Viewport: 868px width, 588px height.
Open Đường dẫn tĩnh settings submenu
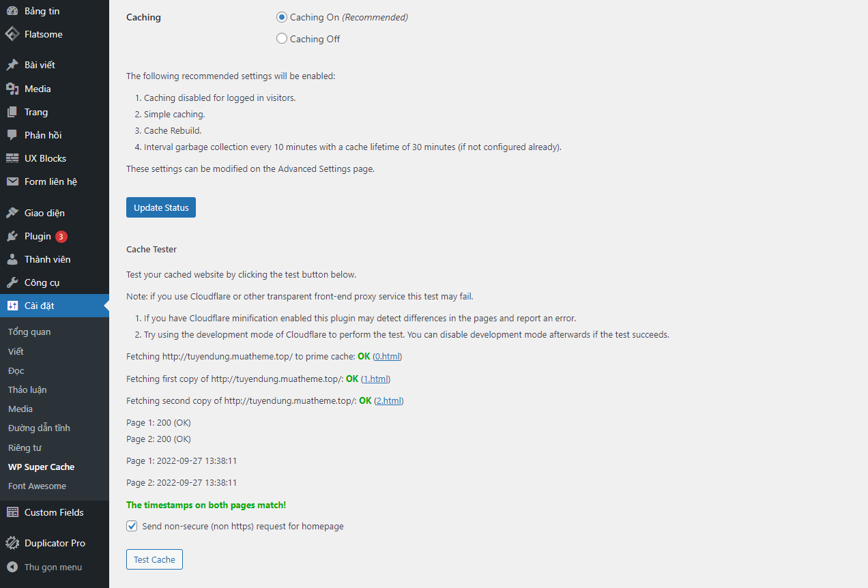[39, 428]
